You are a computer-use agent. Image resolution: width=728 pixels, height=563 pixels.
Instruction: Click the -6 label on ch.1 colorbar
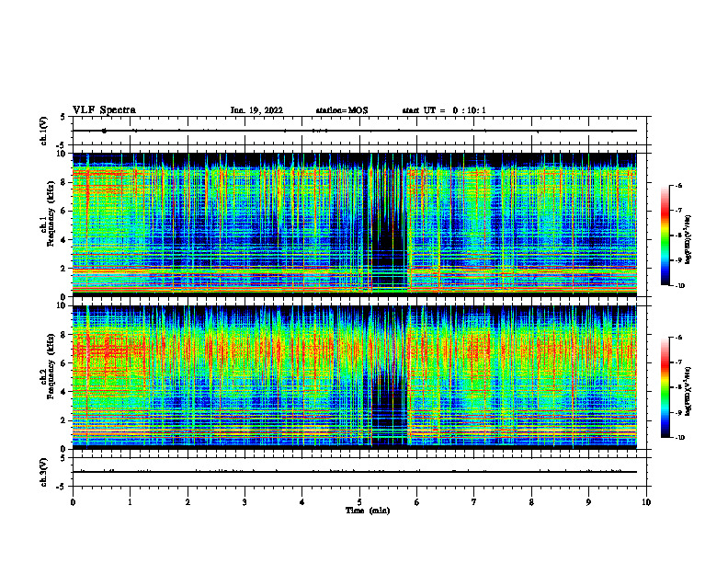click(x=678, y=186)
